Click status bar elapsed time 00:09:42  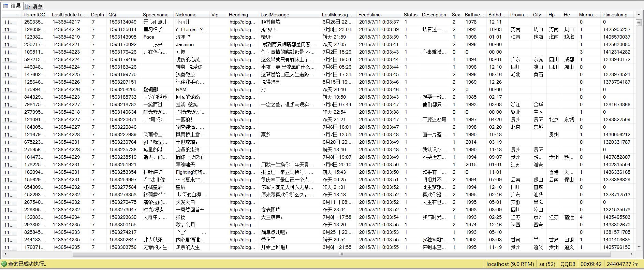[x=591, y=264]
